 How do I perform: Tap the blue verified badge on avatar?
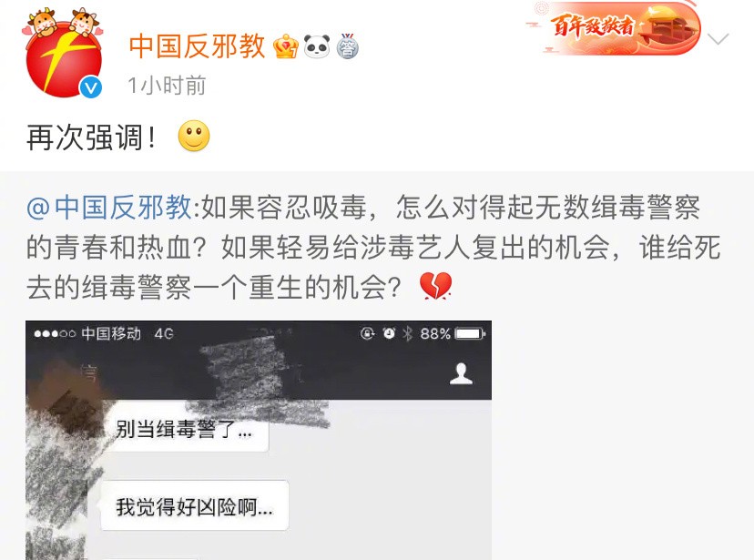point(90,87)
